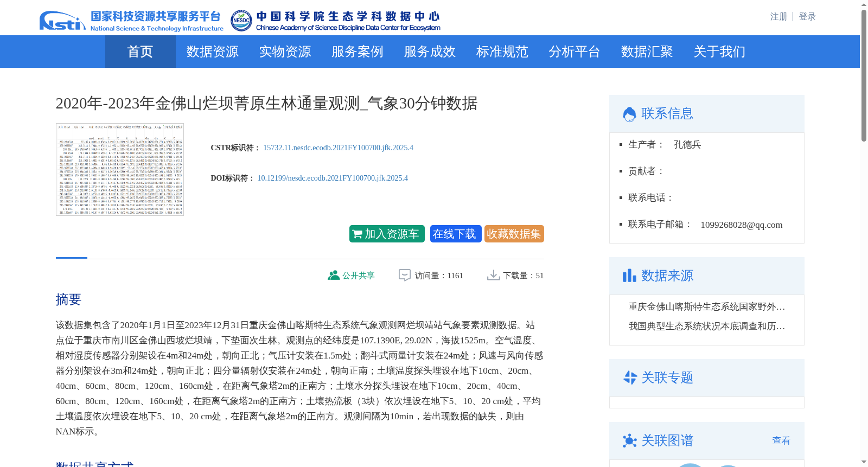Click the 注册 register link
Screen dimensions: 868x467
pos(778,17)
